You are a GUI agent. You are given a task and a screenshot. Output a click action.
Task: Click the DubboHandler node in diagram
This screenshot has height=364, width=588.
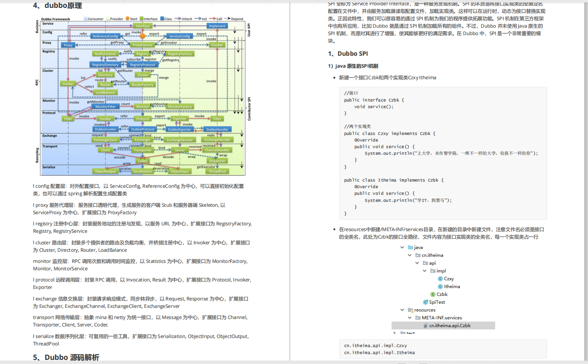[x=217, y=130]
